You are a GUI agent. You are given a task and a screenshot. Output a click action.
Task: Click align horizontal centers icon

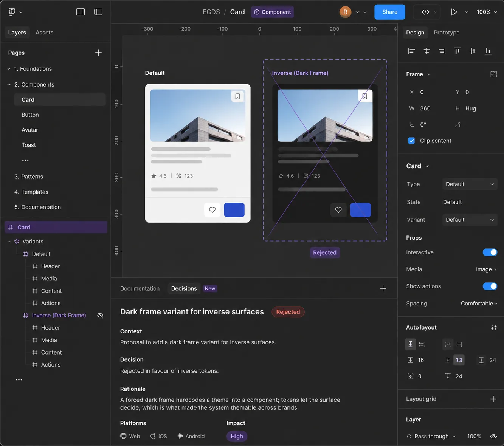pos(427,51)
